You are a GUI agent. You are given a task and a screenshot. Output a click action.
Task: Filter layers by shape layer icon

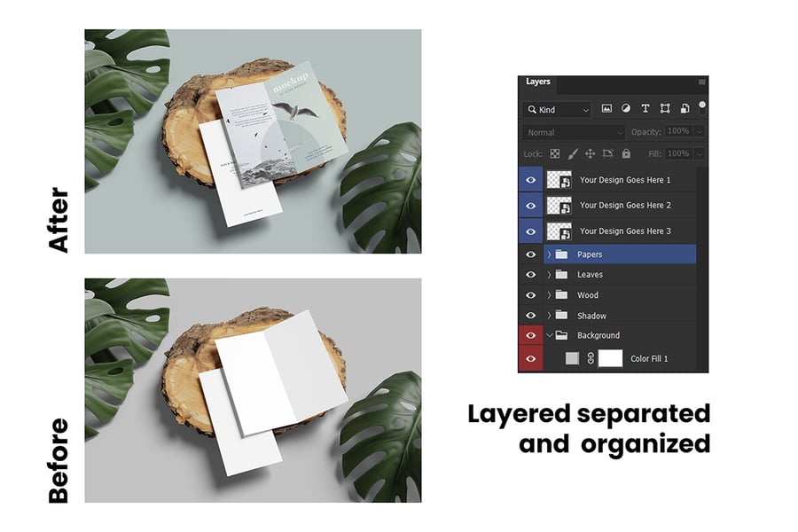(664, 109)
